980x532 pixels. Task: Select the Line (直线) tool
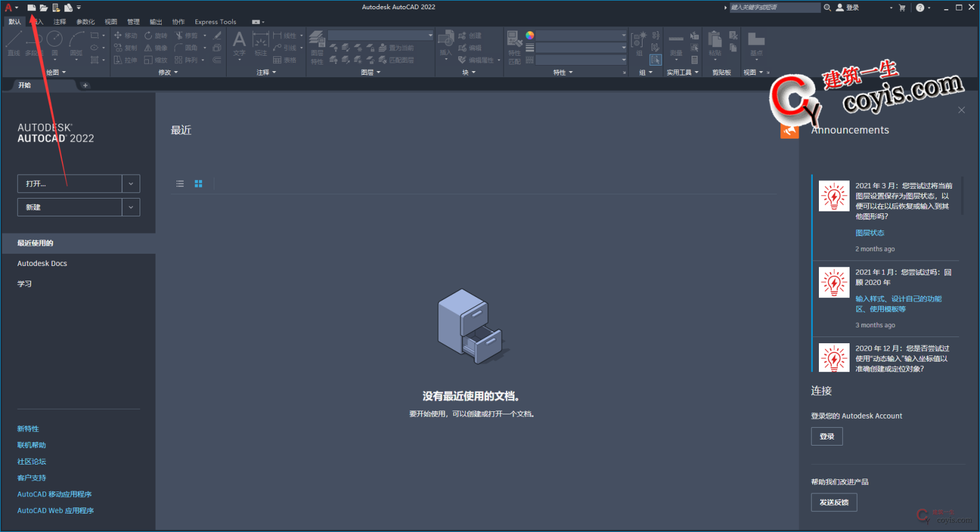pyautogui.click(x=14, y=43)
